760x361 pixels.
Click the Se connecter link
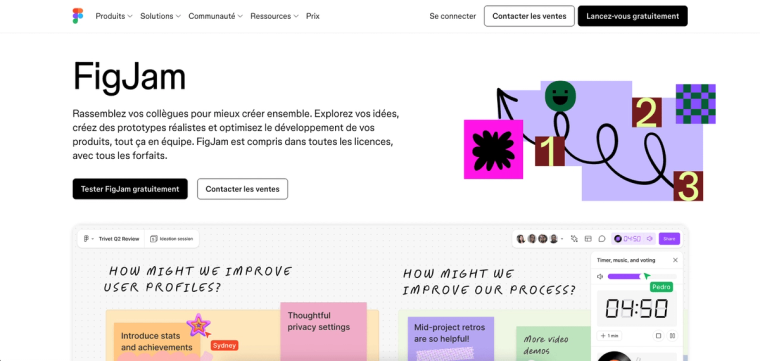[x=453, y=16]
